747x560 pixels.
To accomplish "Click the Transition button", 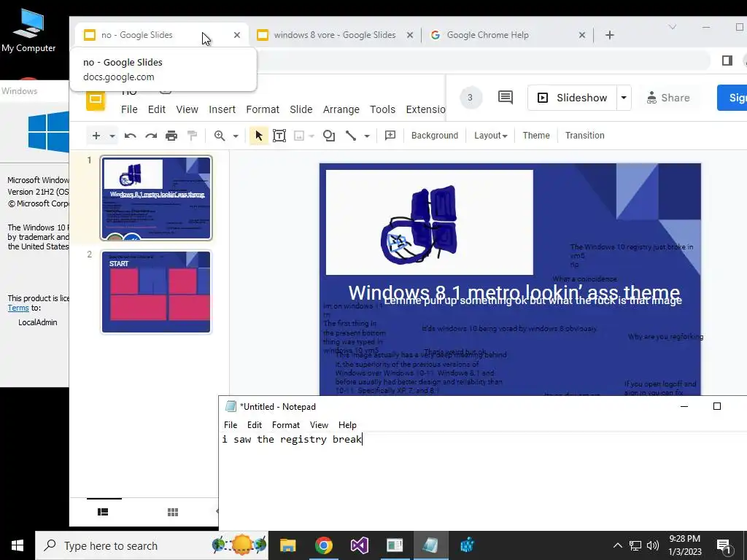I will [x=584, y=135].
